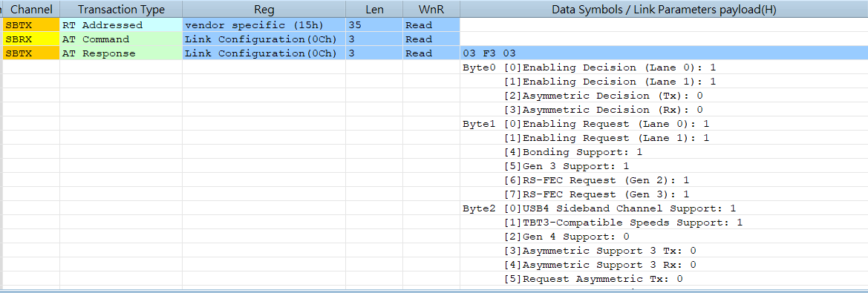Select the RT Addressed transaction row
868x293 pixels.
click(435, 25)
